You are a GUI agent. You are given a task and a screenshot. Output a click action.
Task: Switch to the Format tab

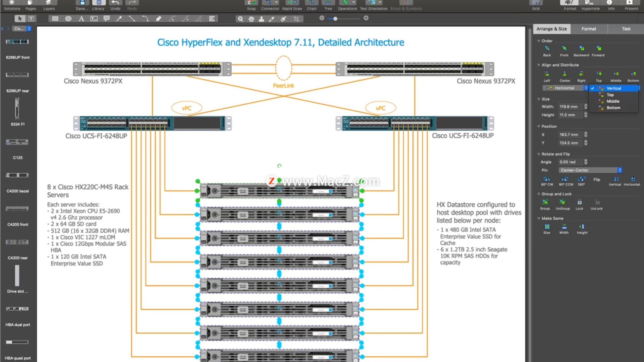[x=589, y=29]
